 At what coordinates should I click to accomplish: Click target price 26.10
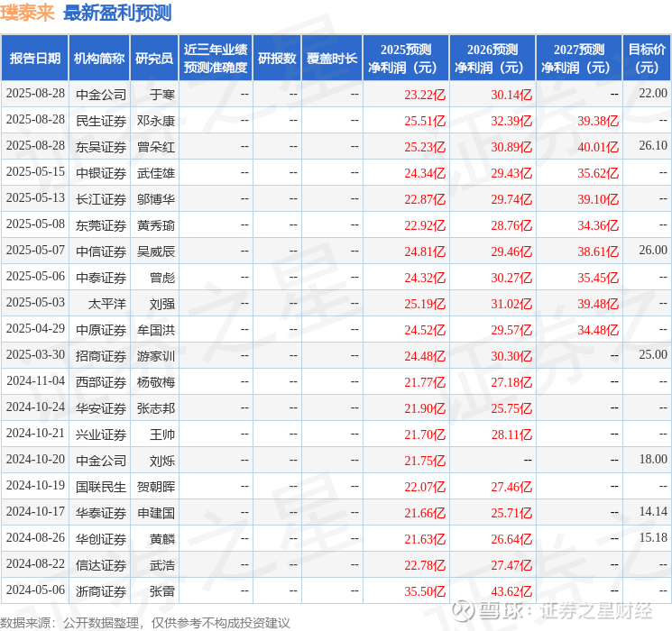click(653, 145)
